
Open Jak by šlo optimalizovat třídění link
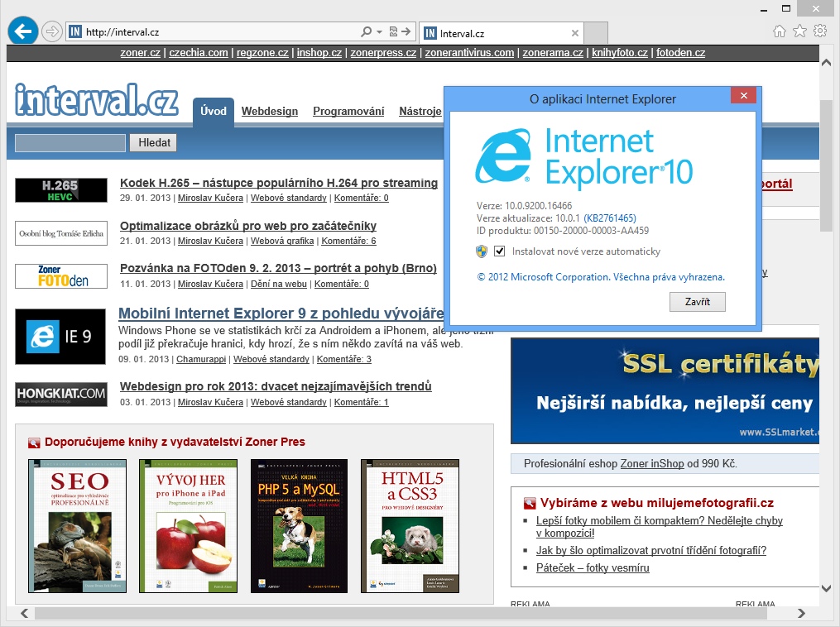[651, 550]
